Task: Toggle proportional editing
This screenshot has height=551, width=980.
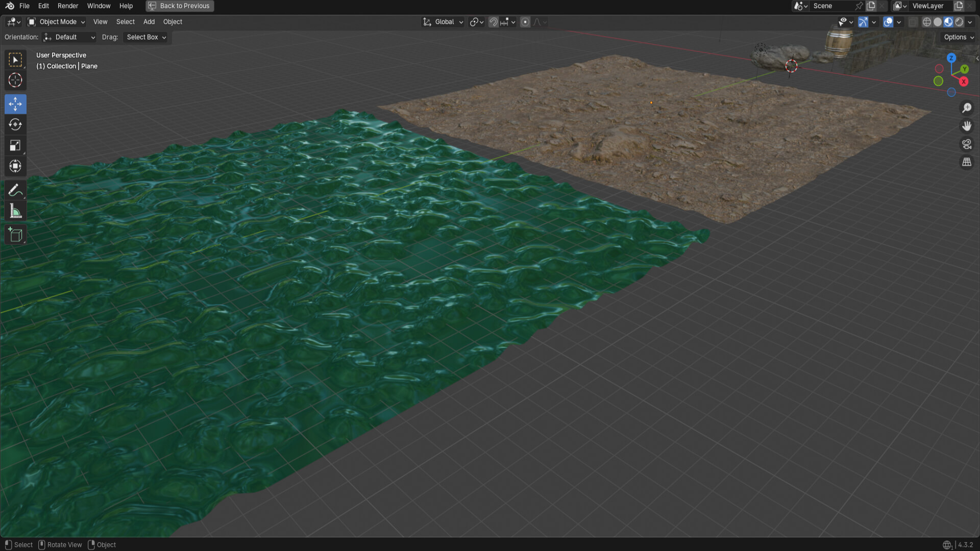Action: (525, 22)
